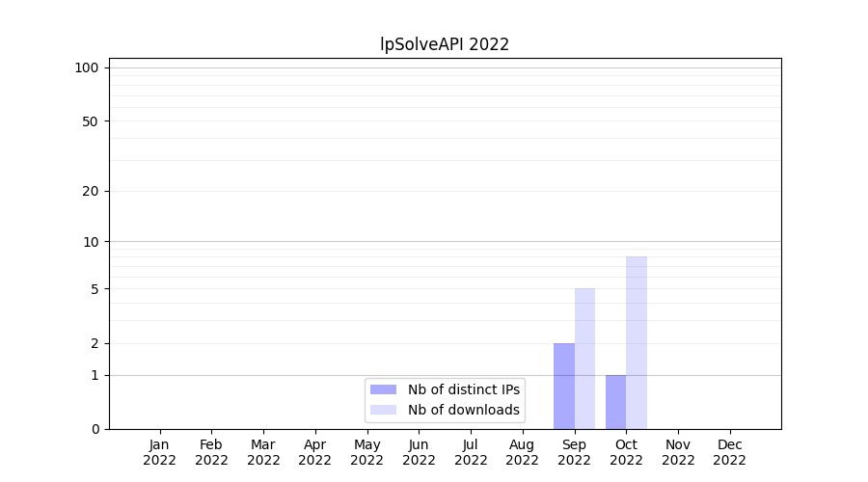The height and width of the screenshot is (482, 868).
Task: Select the '10' y-axis tick label
Action: [x=91, y=242]
